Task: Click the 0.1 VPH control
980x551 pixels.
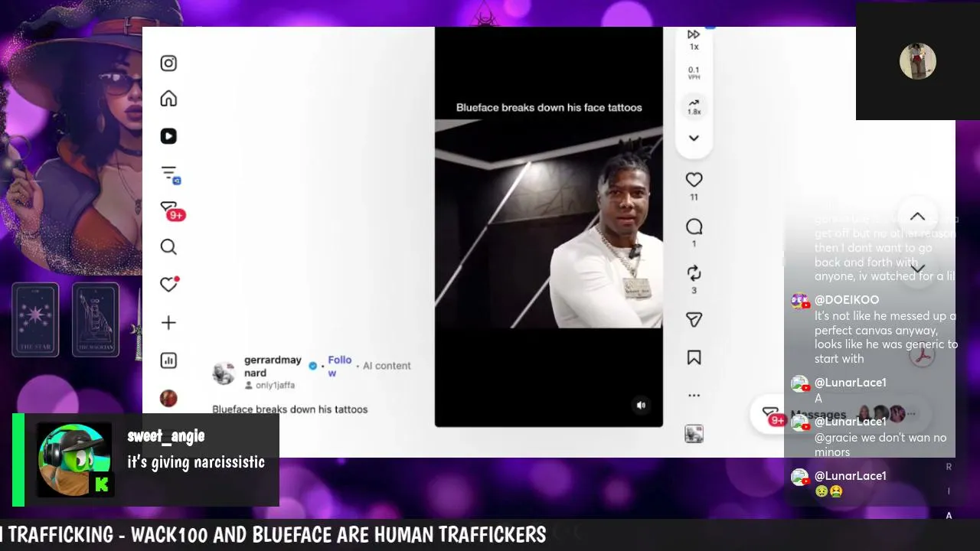Action: click(694, 73)
